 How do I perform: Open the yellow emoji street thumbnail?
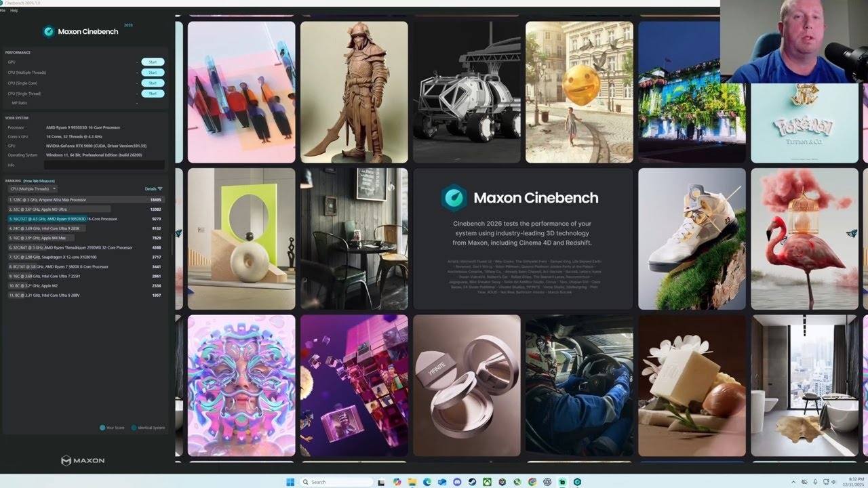point(579,92)
